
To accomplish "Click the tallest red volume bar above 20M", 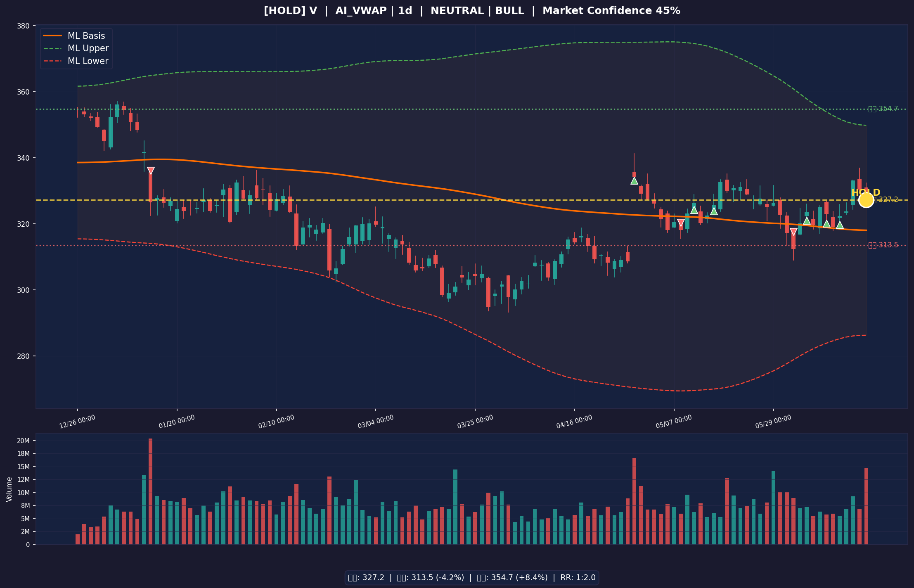I will (150, 491).
